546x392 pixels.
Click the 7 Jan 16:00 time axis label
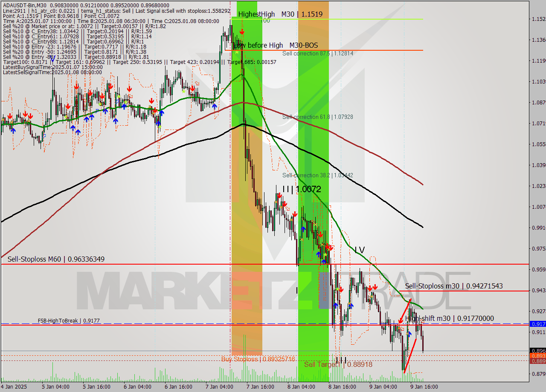(x=260, y=387)
